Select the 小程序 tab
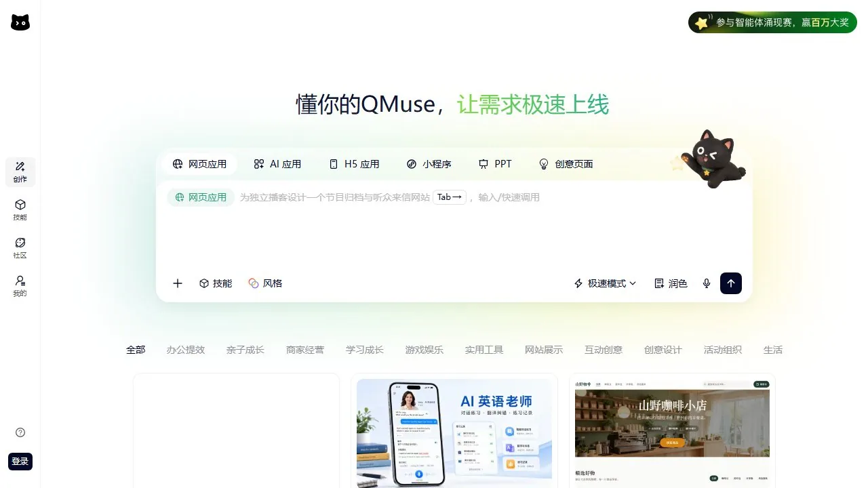 point(429,164)
